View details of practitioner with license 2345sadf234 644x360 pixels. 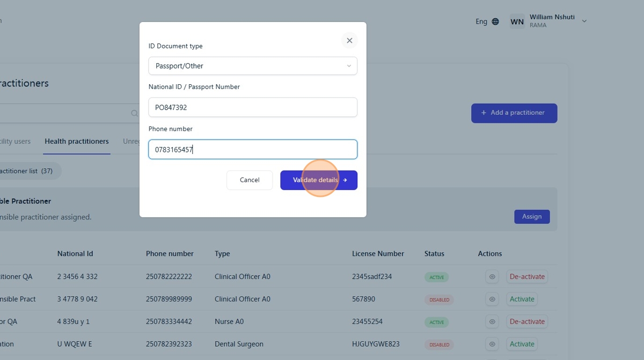pyautogui.click(x=492, y=277)
